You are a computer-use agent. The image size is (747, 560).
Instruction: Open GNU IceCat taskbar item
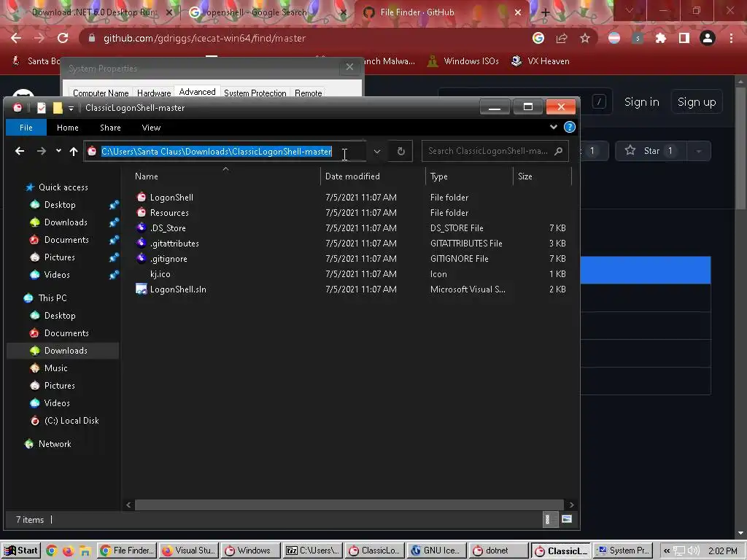[x=437, y=551]
